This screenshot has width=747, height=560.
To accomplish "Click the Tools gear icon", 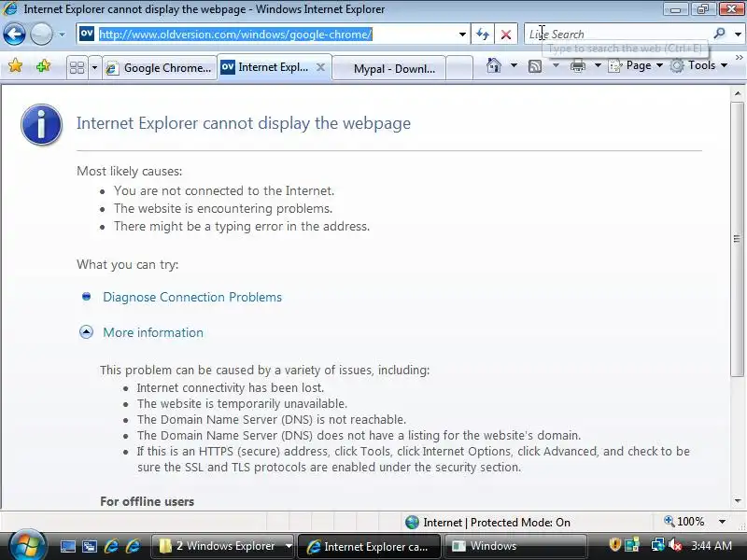I will point(677,65).
